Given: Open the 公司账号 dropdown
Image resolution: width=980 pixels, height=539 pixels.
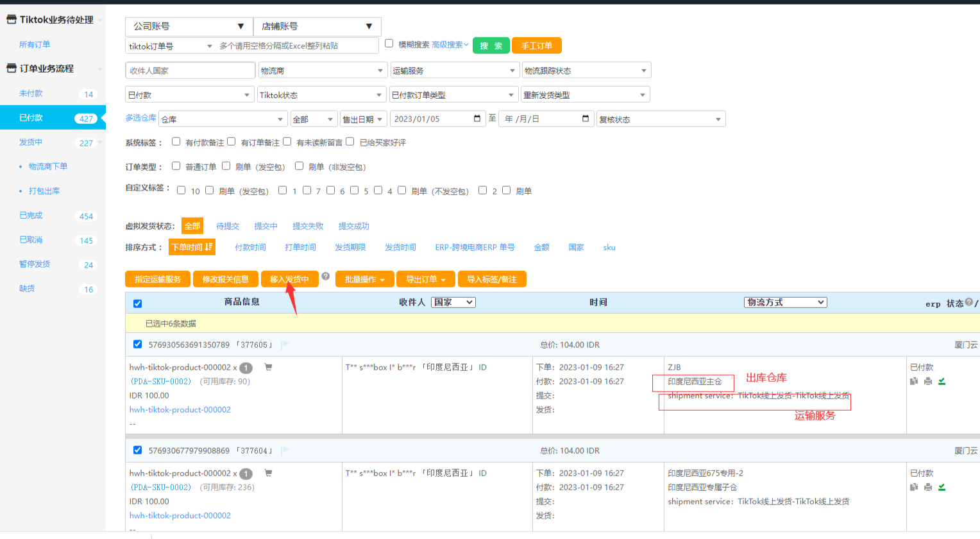Looking at the screenshot, I should (189, 26).
